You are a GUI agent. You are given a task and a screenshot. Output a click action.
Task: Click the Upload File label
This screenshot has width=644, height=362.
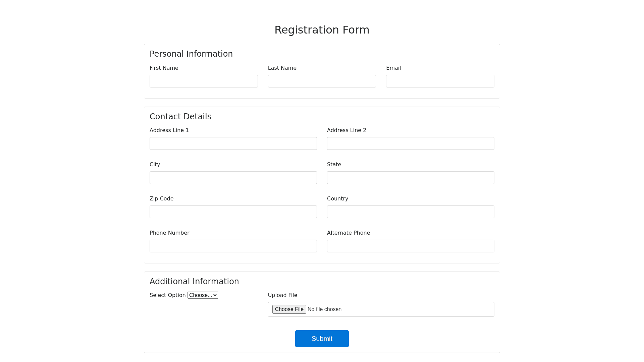click(282, 295)
